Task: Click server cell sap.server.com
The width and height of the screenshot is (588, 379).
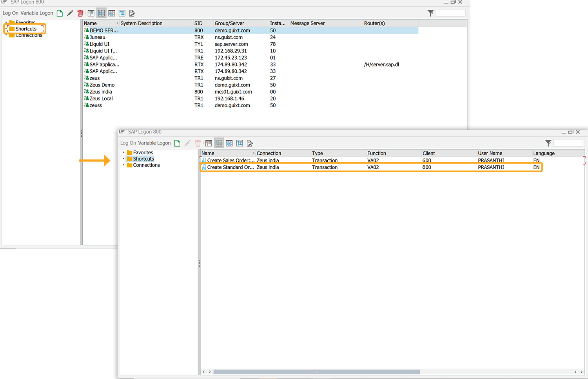Action: (x=231, y=44)
